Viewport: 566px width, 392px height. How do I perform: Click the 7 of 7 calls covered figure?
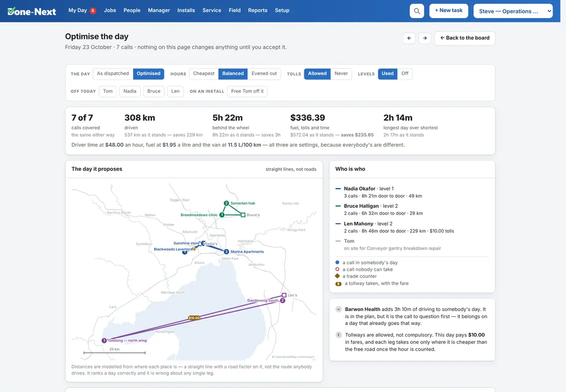click(x=82, y=118)
